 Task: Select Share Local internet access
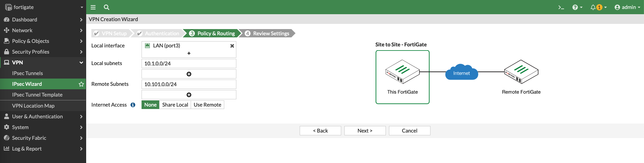pos(175,105)
